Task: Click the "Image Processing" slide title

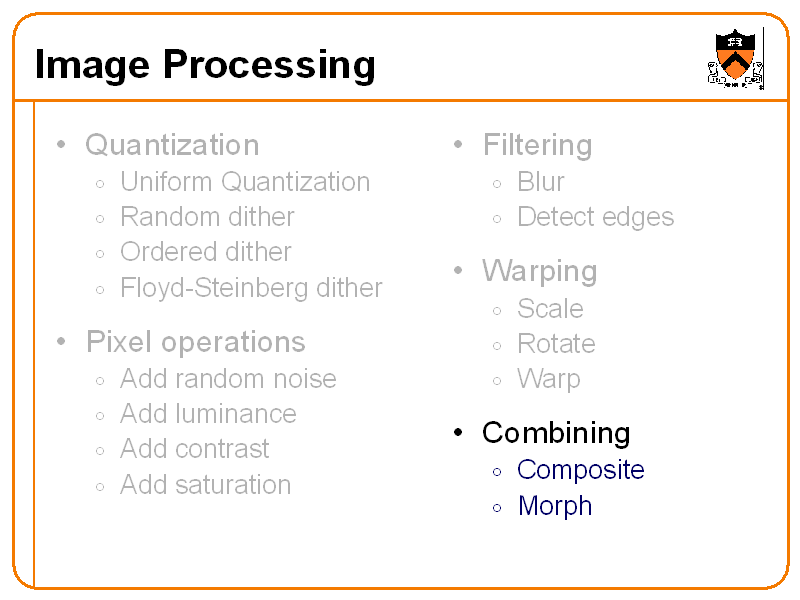Action: tap(205, 65)
